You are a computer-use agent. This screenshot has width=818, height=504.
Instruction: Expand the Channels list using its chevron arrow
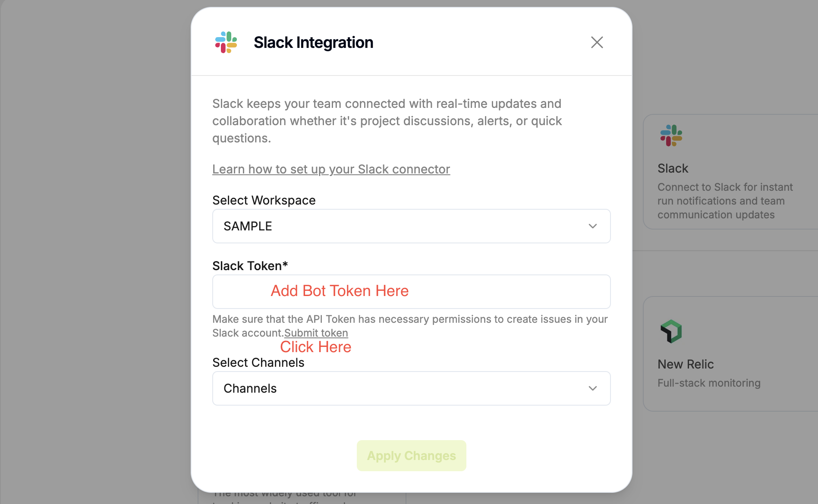point(593,388)
